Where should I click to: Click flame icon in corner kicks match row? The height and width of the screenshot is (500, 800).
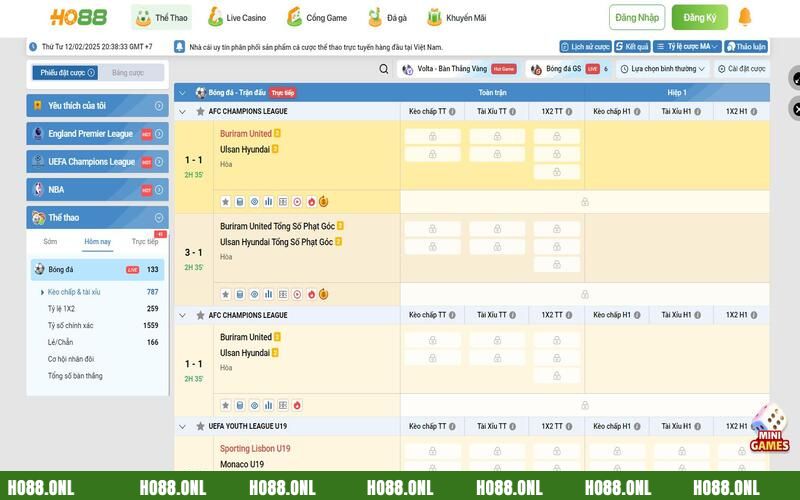point(311,294)
